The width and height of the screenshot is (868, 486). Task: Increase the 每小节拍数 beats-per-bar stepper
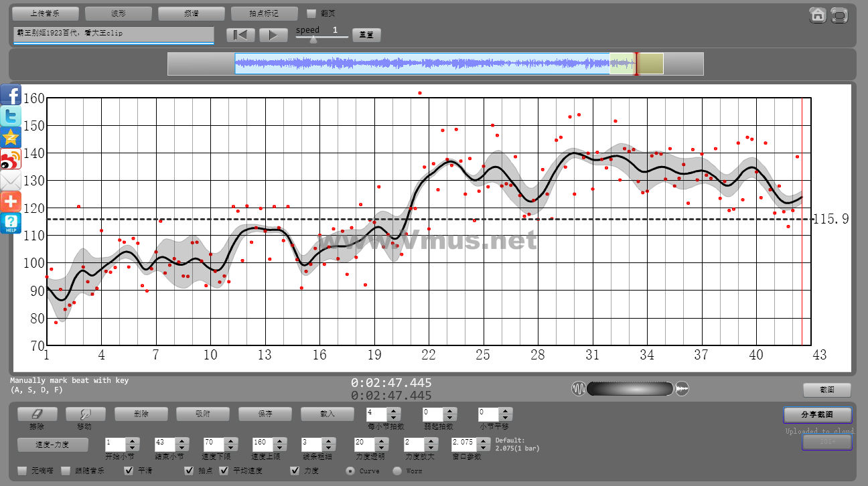(394, 411)
